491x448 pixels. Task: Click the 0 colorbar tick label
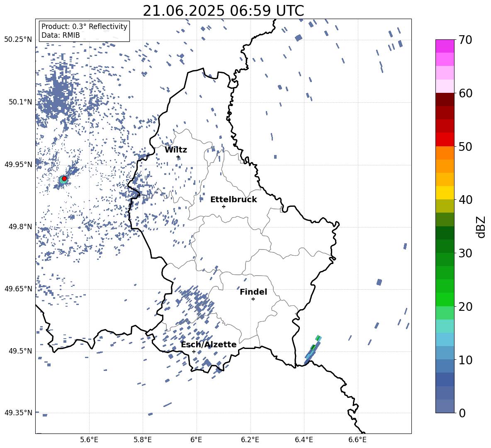point(462,413)
